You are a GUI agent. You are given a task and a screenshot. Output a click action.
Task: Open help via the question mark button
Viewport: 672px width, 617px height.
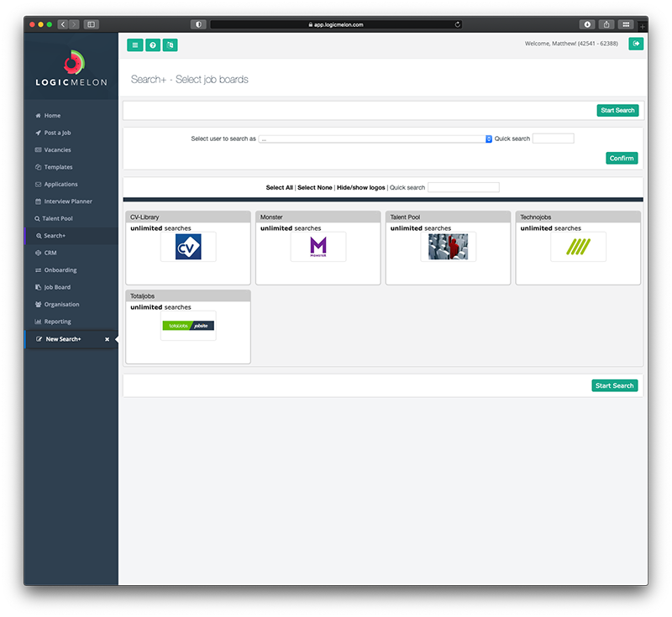(153, 45)
